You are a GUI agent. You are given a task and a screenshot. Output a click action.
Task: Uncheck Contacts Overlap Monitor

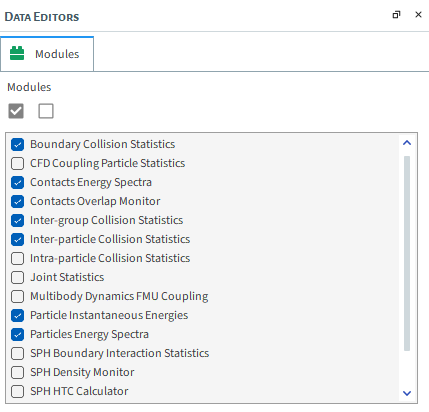click(17, 201)
